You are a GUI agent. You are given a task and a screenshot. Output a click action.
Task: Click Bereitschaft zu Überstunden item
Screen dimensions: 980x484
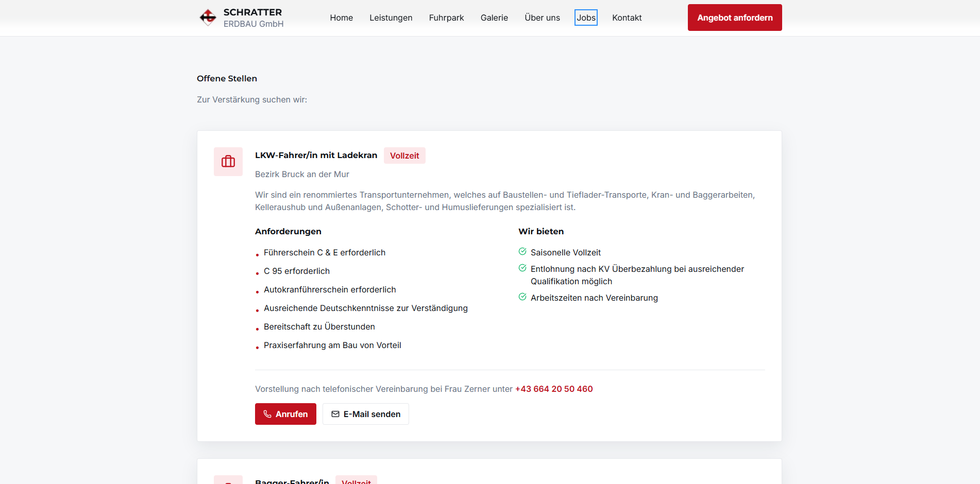click(x=319, y=326)
